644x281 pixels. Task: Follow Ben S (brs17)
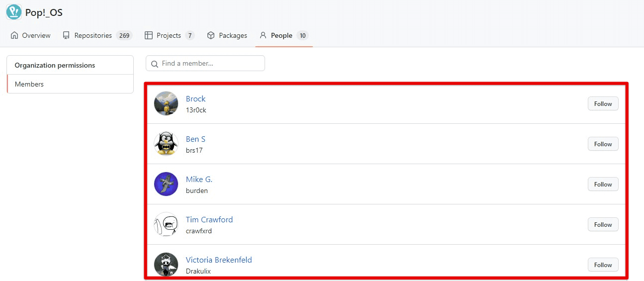603,144
